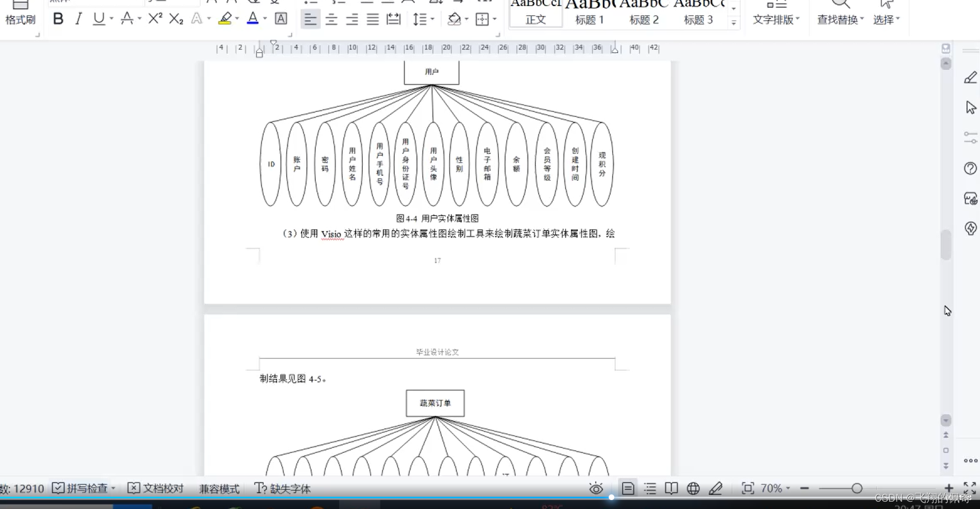980x509 pixels.
Task: Apply underline to text
Action: [99, 19]
